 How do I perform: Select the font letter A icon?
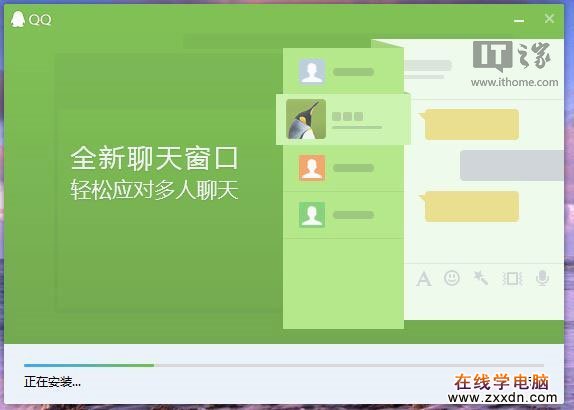click(x=424, y=279)
